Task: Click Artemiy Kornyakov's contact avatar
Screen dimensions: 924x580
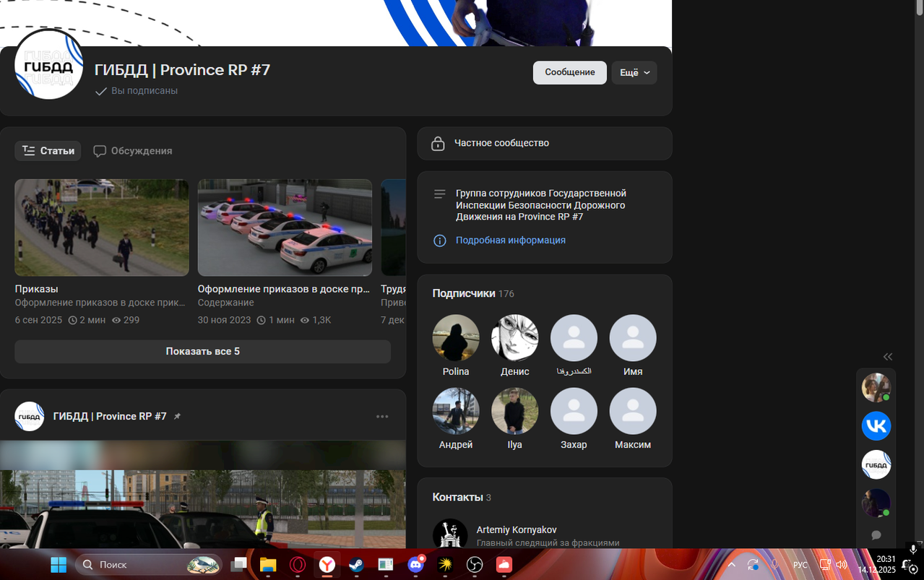Action: 450,534
